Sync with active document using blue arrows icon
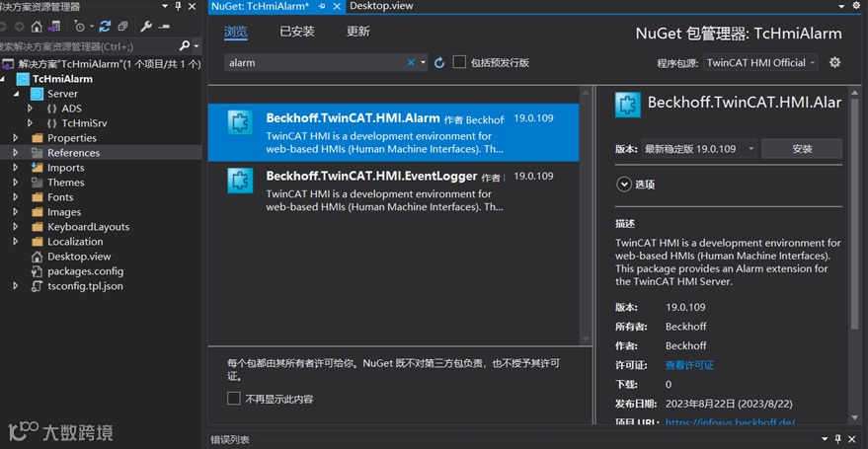This screenshot has height=449, width=868. (106, 26)
